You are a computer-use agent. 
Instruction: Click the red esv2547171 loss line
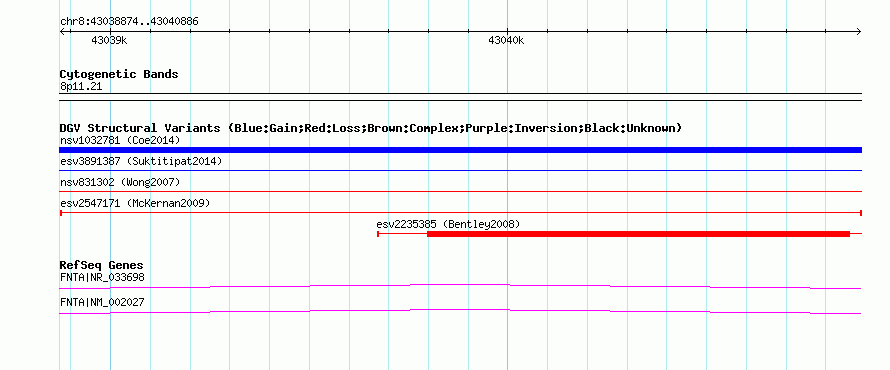point(460,213)
